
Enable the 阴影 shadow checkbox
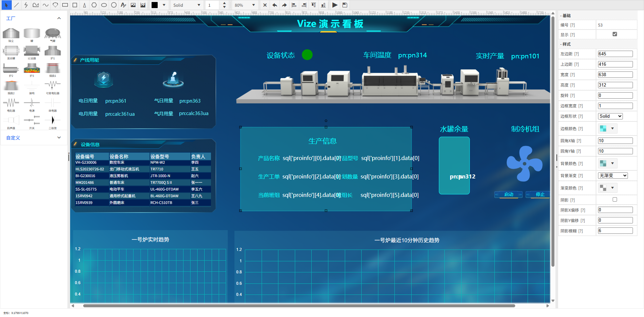(x=614, y=200)
